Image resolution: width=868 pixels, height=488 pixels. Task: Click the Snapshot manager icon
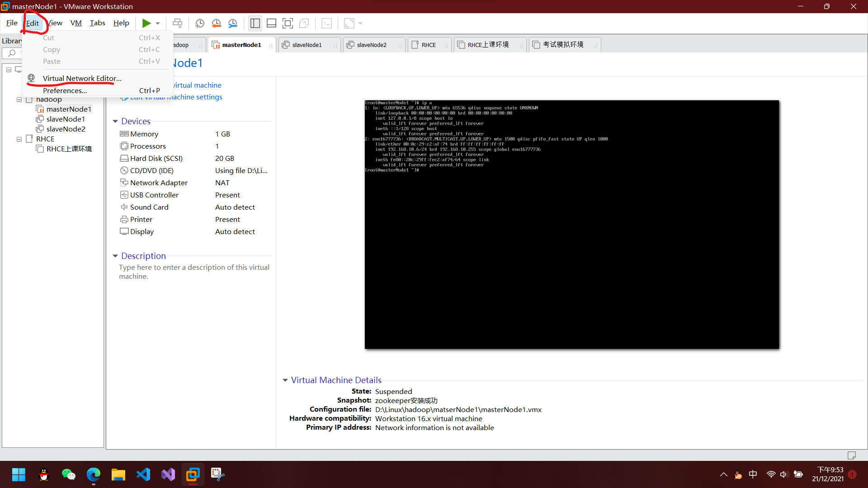click(x=232, y=23)
